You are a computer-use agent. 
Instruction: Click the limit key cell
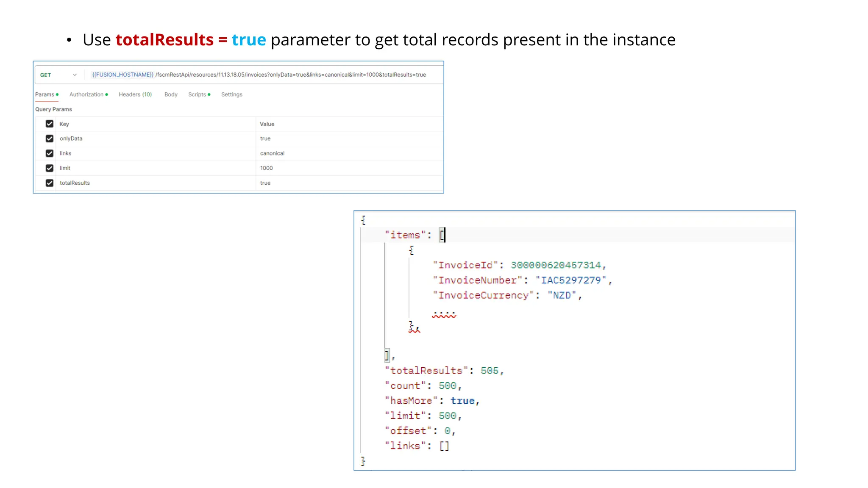pyautogui.click(x=156, y=168)
